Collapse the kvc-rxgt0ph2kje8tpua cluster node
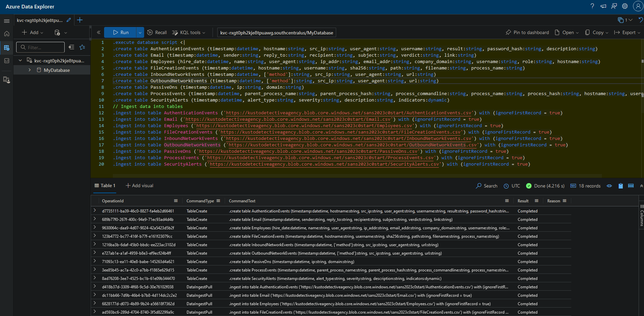Image resolution: width=644 pixels, height=316 pixels. pos(20,60)
